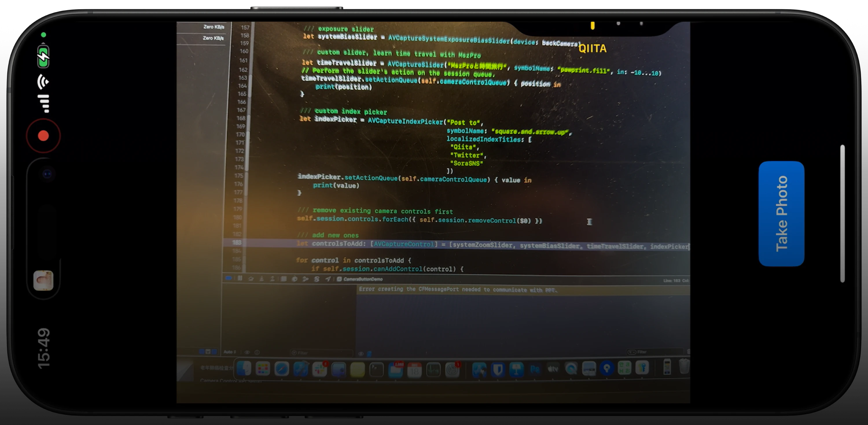Open Finder from the Dock
This screenshot has height=425, width=868.
[x=244, y=368]
